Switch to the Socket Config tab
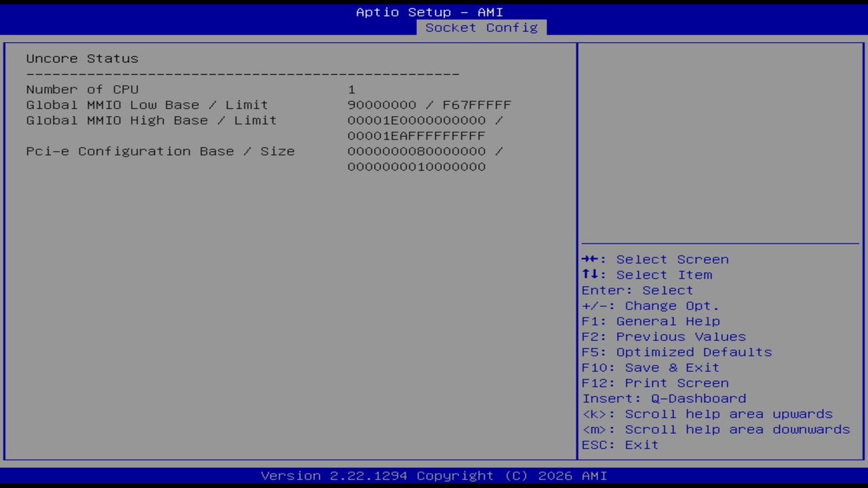The image size is (868, 488). pyautogui.click(x=481, y=28)
